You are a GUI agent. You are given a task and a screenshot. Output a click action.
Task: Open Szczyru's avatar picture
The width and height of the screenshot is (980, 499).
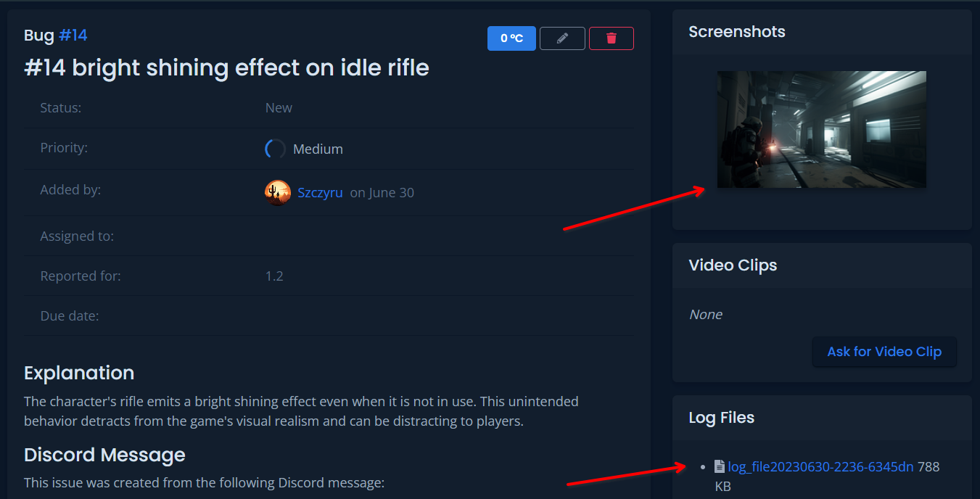[x=278, y=193]
